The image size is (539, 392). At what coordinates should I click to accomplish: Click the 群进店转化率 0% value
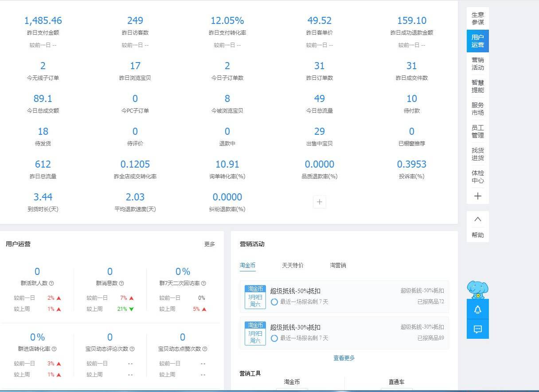coord(38,337)
